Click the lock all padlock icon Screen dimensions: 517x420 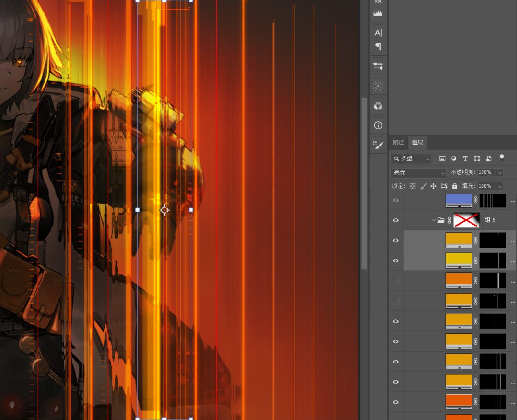[454, 186]
